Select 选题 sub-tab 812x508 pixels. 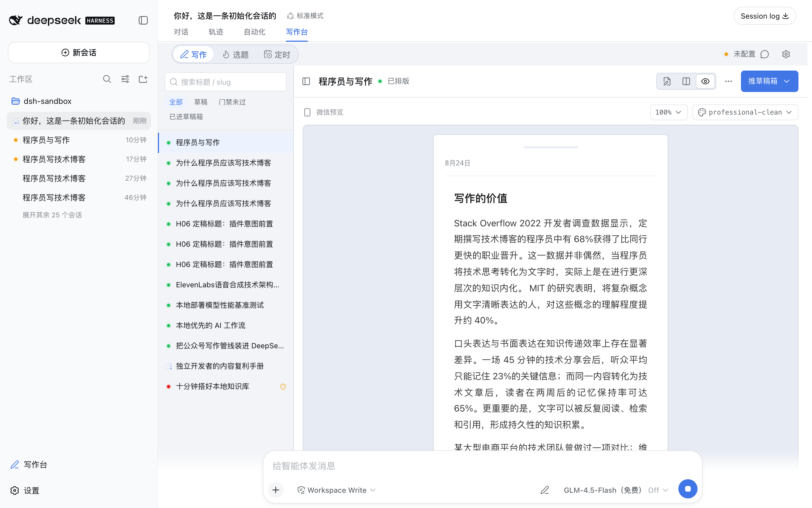tap(235, 54)
